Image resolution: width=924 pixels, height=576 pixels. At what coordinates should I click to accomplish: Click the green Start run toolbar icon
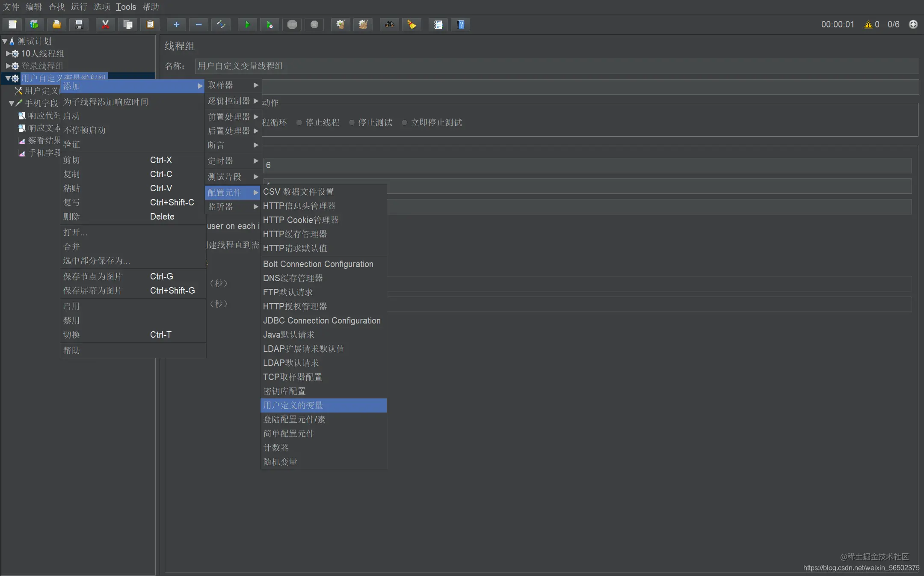pyautogui.click(x=247, y=24)
